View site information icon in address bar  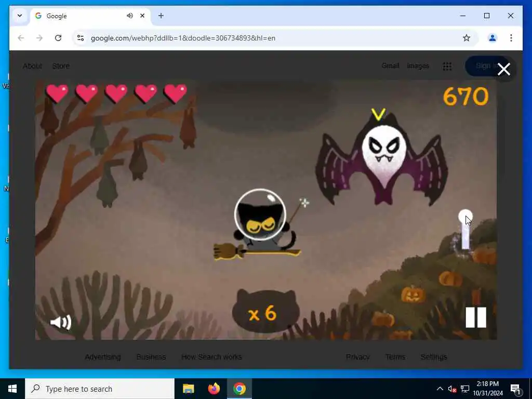81,38
